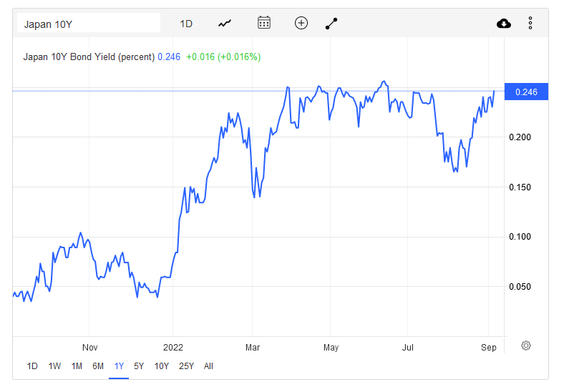Open the calendar date range picker
Image resolution: width=564 pixels, height=392 pixels.
tap(264, 23)
